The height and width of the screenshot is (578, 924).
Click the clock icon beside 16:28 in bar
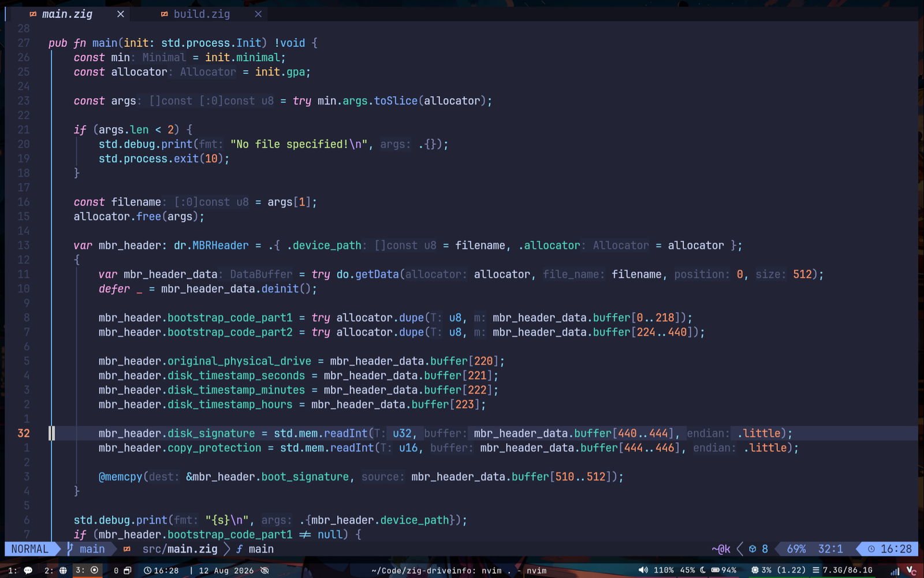click(147, 570)
